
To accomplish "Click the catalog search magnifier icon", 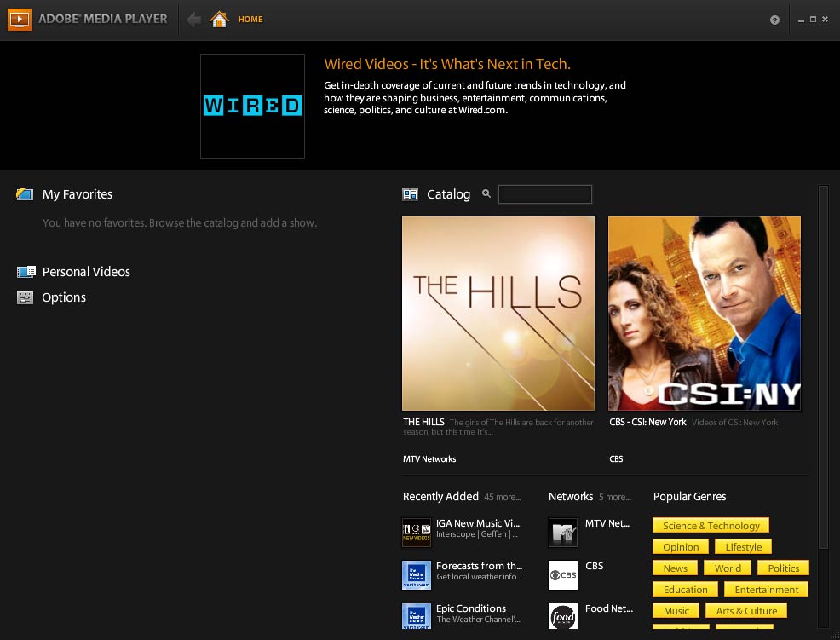I will pyautogui.click(x=486, y=193).
